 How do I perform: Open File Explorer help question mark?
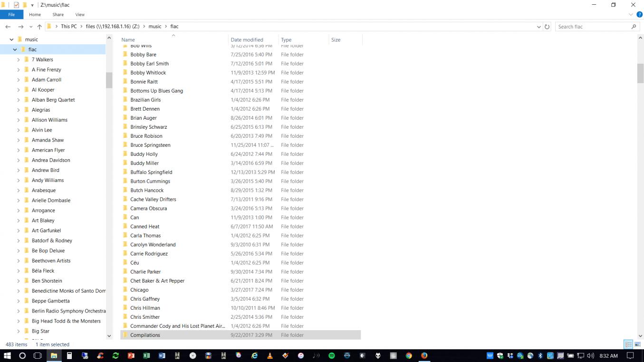click(639, 15)
